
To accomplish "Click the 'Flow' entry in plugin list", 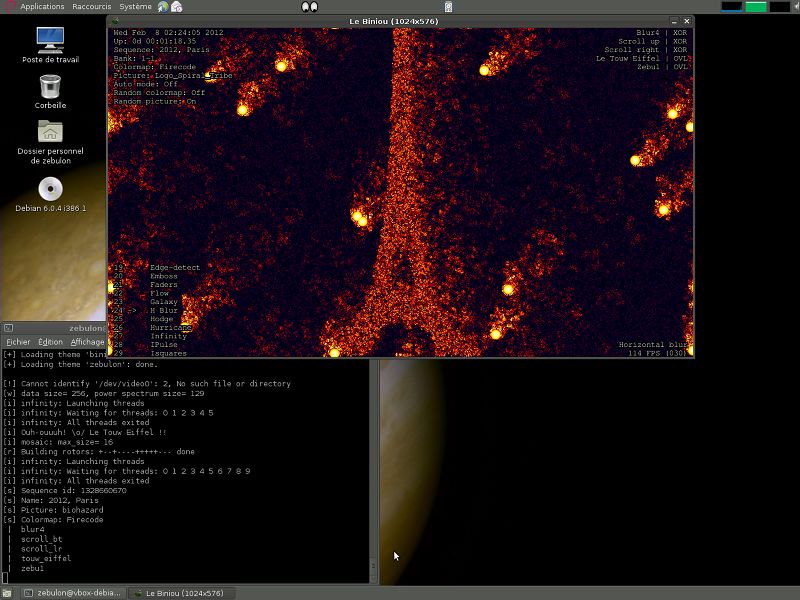I will 159,293.
